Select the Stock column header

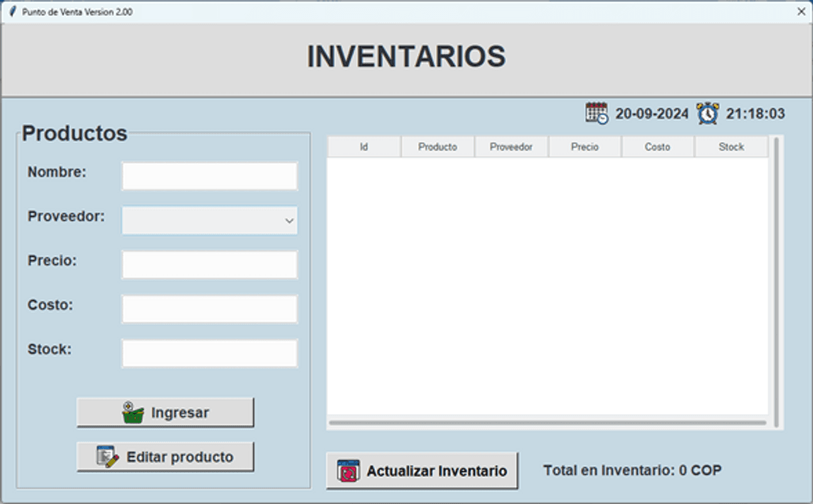point(731,146)
